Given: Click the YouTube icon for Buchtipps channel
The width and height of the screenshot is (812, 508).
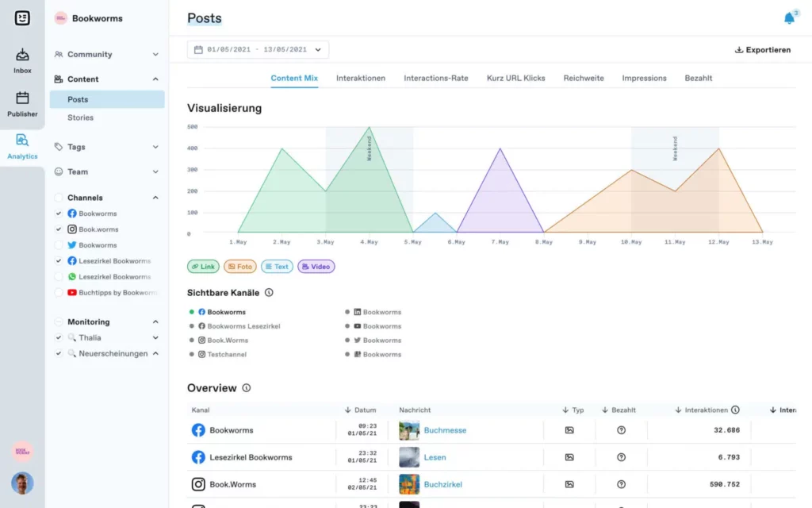Looking at the screenshot, I should (x=72, y=292).
